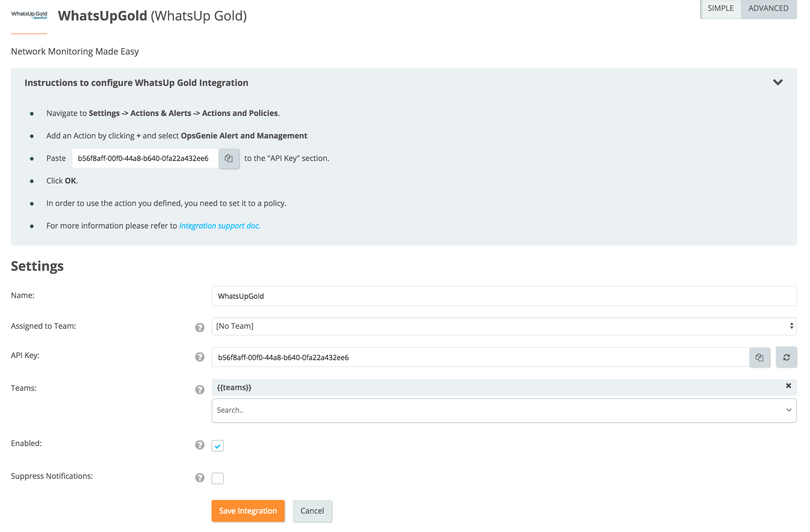Uncheck the Enabled checkbox
The image size is (810, 532).
217,446
